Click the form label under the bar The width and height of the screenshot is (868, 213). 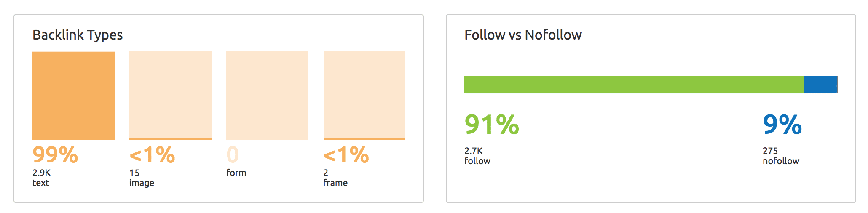click(x=236, y=173)
